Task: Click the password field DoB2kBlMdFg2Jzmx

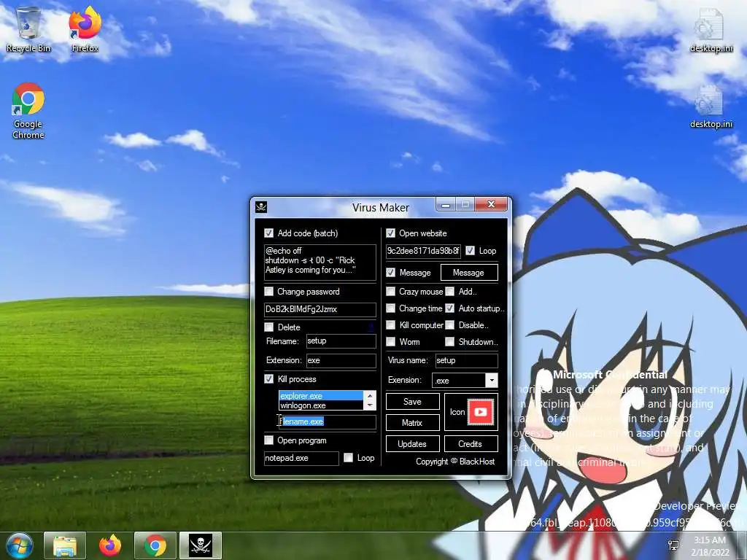Action: tap(320, 309)
